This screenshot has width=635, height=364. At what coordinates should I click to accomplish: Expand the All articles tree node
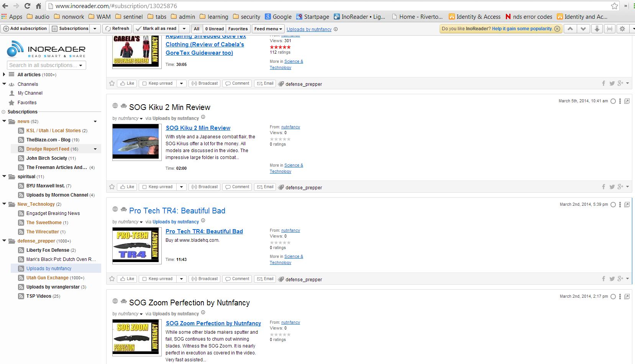click(4, 74)
